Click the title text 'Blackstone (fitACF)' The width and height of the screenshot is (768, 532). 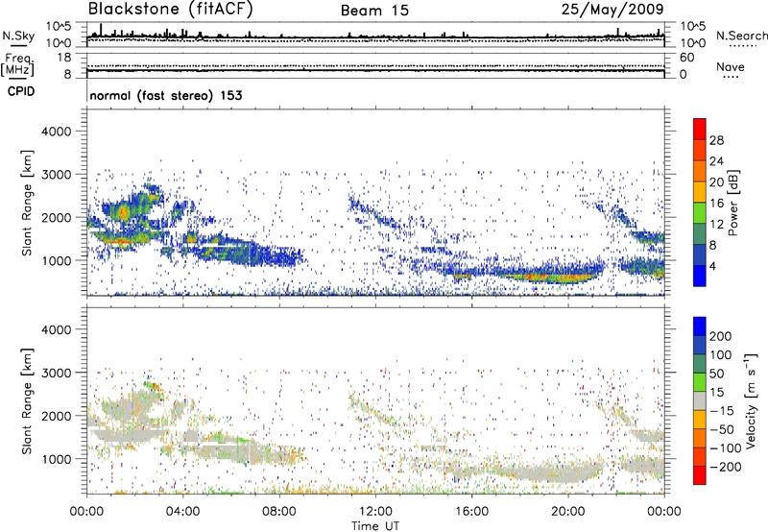coord(170,9)
